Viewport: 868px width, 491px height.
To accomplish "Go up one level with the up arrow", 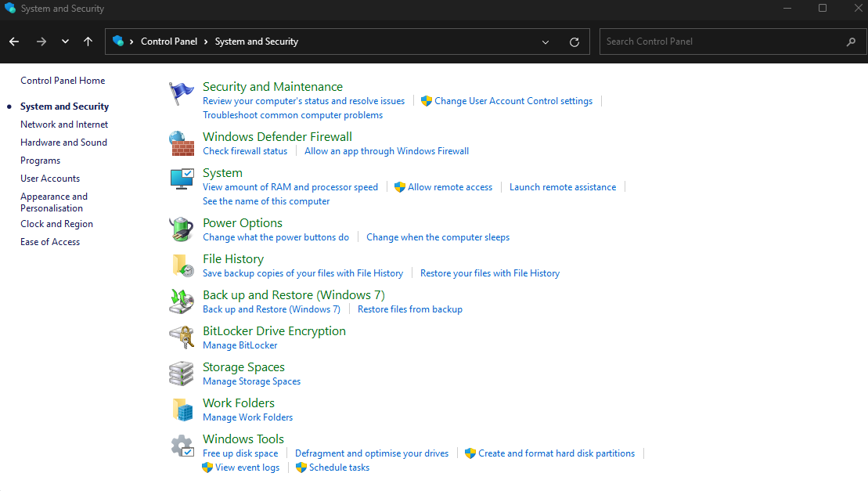I will click(88, 42).
